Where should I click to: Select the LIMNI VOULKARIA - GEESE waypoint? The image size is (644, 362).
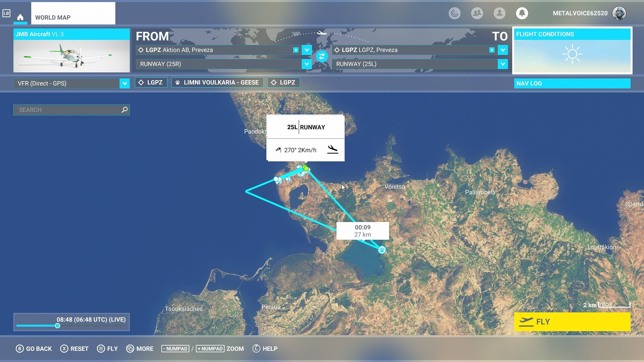point(217,82)
